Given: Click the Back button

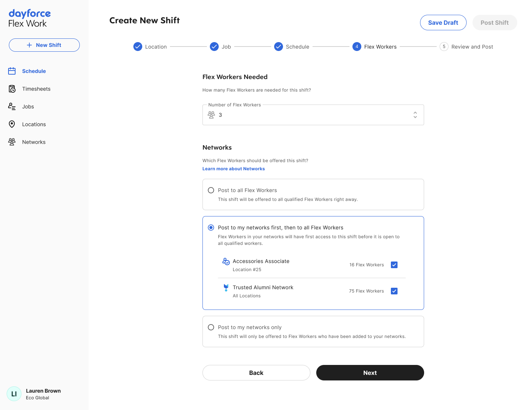Looking at the screenshot, I should click(256, 373).
